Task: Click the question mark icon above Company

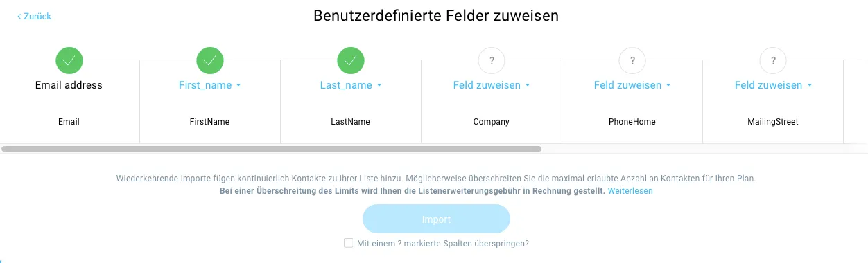Action: (492, 60)
